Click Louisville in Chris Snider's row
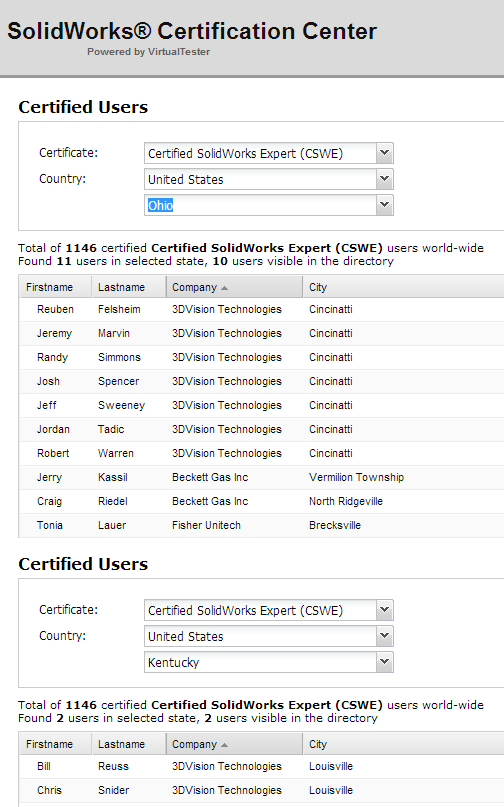 coord(331,790)
